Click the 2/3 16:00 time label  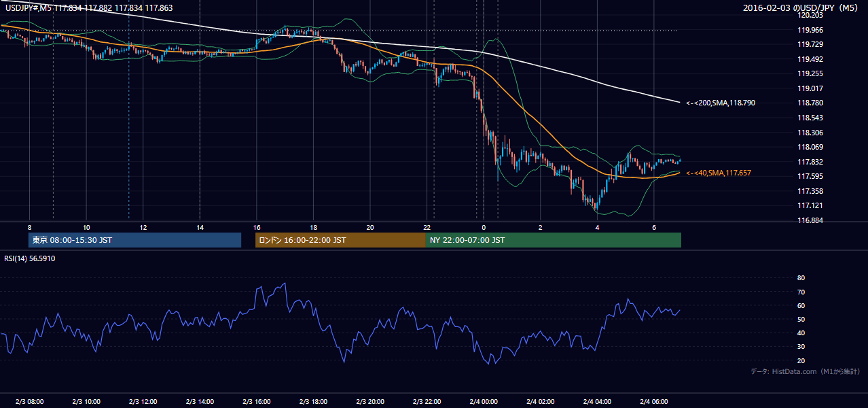coord(256,402)
